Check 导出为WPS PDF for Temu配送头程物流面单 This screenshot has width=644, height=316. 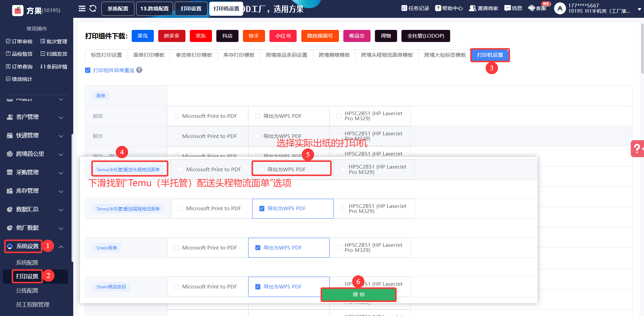pos(262,170)
